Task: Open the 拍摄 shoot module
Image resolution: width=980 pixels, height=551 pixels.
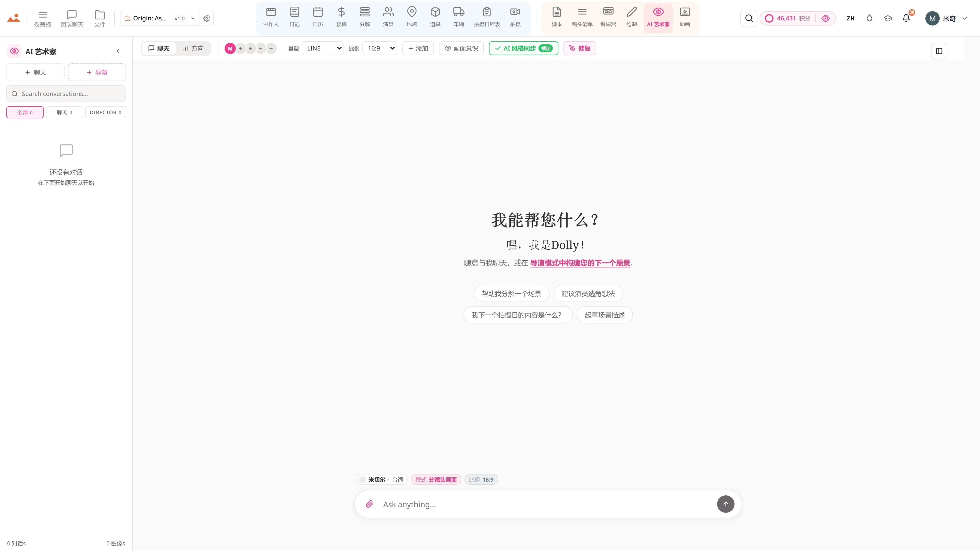Action: (x=516, y=18)
